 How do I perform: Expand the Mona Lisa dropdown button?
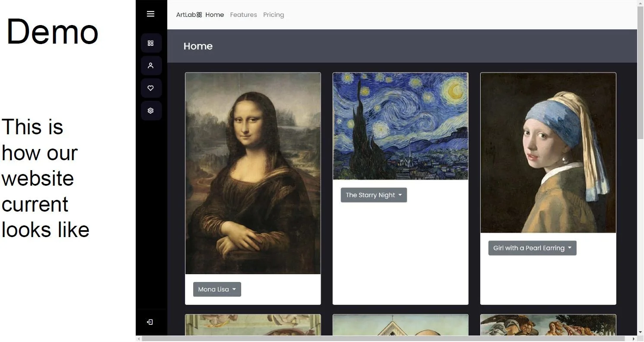[x=217, y=289]
